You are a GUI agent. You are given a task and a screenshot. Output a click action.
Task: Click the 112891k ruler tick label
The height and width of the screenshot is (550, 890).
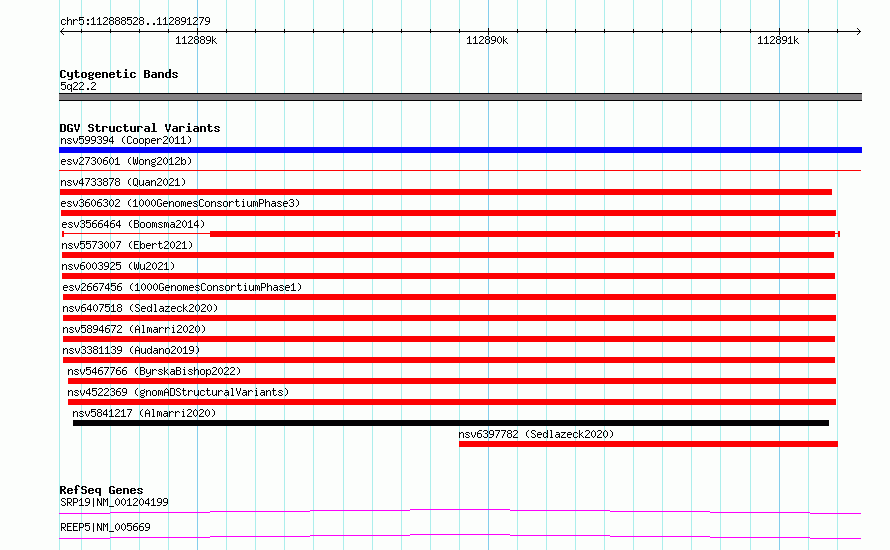[778, 40]
